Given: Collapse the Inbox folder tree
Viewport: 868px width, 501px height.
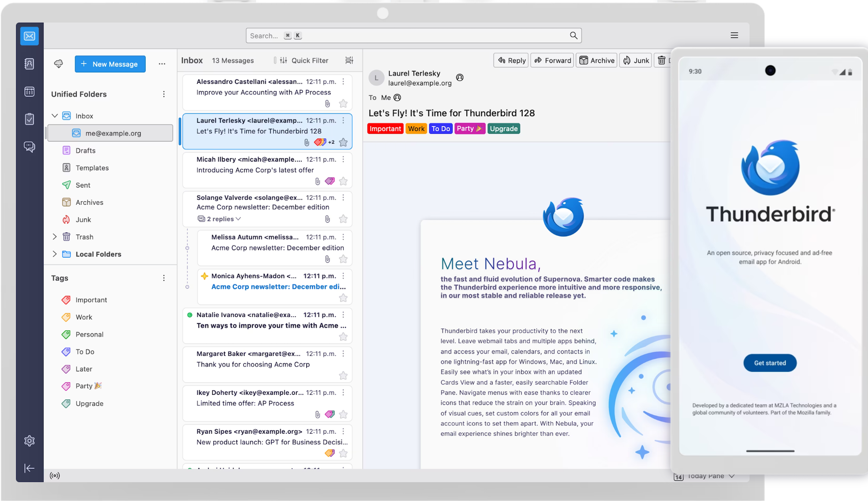Looking at the screenshot, I should [x=54, y=116].
